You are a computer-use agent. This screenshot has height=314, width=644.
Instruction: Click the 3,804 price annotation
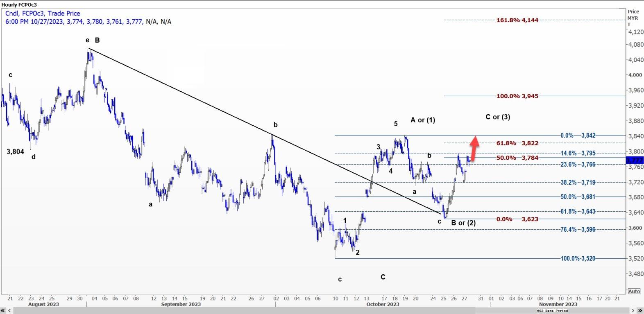(15, 152)
